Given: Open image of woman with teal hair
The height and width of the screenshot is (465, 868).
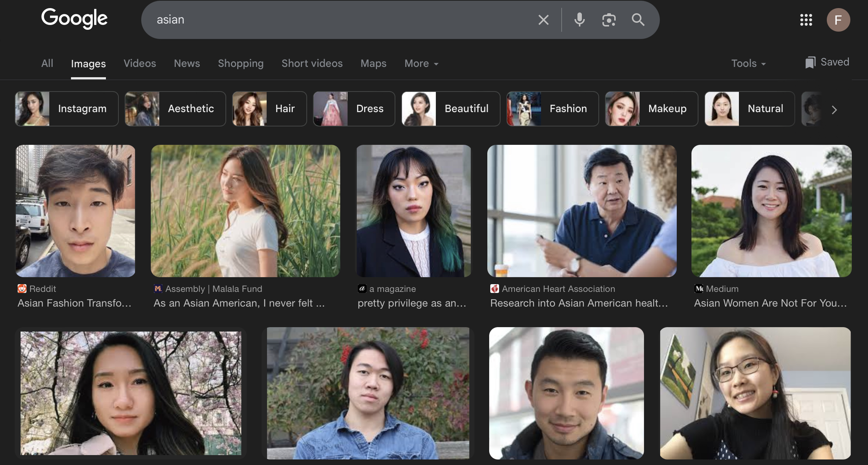Looking at the screenshot, I should [x=414, y=211].
